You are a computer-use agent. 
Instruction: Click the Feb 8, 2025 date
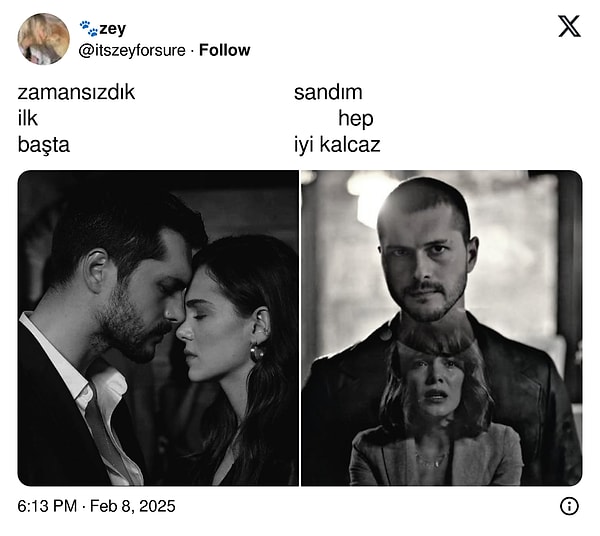tap(133, 506)
